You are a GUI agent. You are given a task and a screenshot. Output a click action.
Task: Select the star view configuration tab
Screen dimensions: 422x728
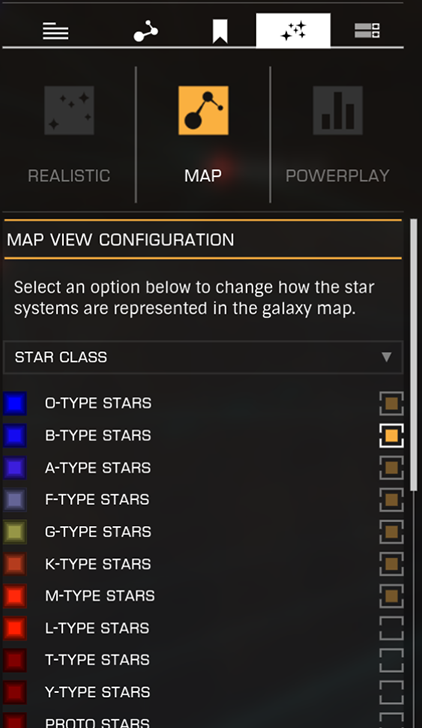(293, 31)
